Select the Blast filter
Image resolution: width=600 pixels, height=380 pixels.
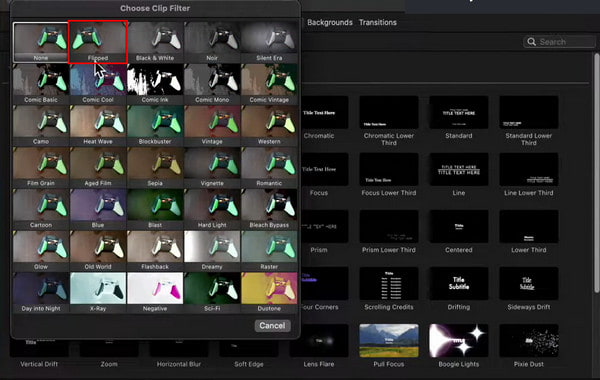[x=155, y=209]
